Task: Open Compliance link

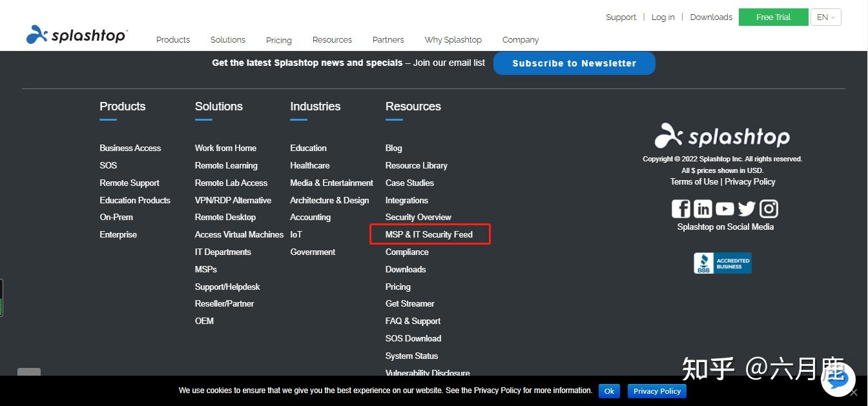Action: coord(407,252)
